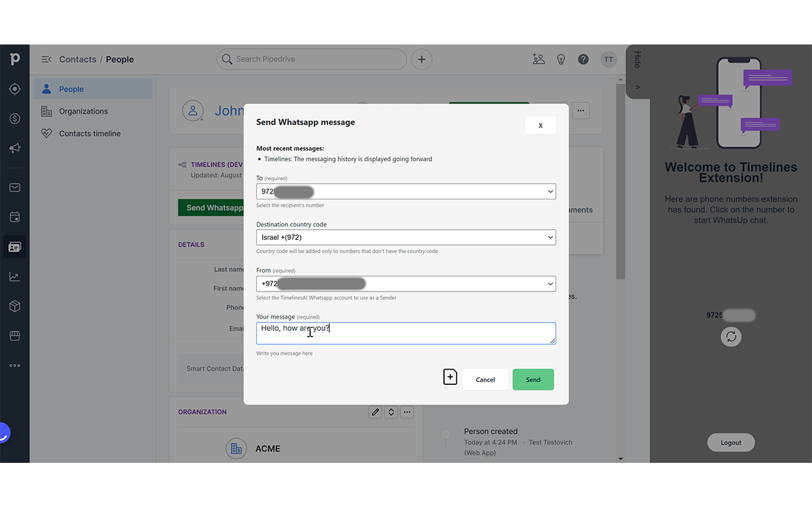This screenshot has width=812, height=508.
Task: Select People in contacts menu
Action: coord(93,89)
